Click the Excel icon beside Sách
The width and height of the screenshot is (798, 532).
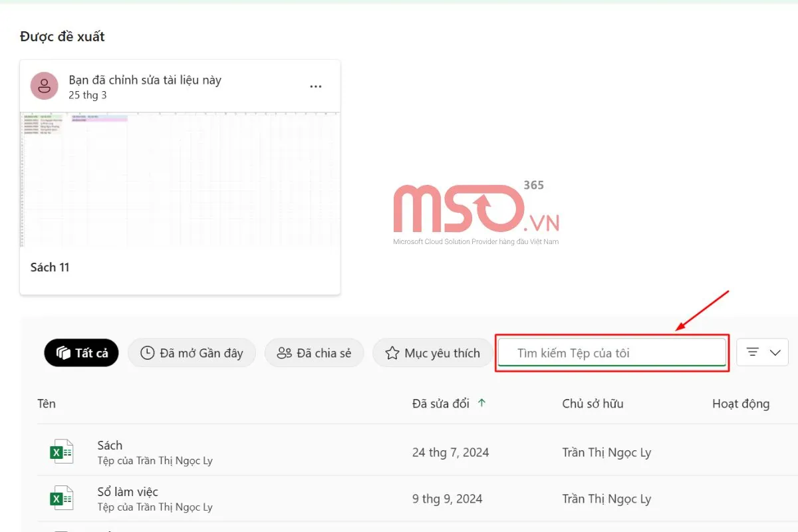coord(62,452)
